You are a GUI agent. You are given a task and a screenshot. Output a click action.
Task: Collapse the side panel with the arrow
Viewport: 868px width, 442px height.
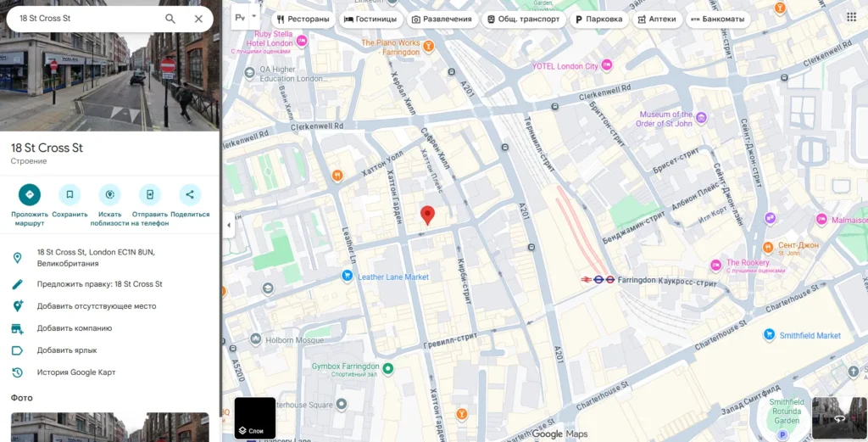pyautogui.click(x=227, y=226)
